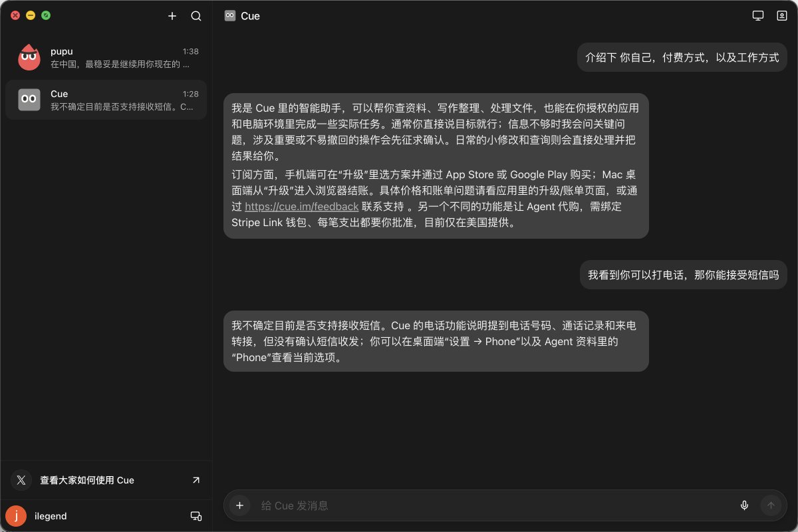Screen dimensions: 798x532
Task: Click the send arrow button
Action: click(771, 505)
